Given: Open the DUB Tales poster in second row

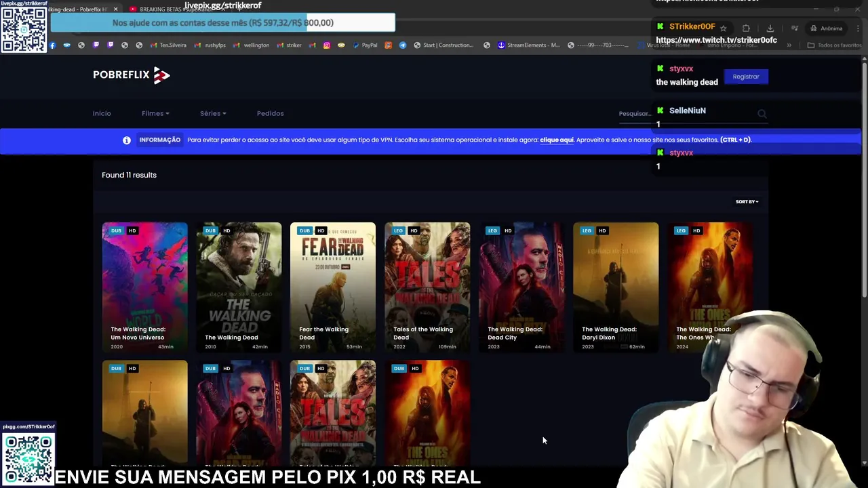Looking at the screenshot, I should pos(333,413).
